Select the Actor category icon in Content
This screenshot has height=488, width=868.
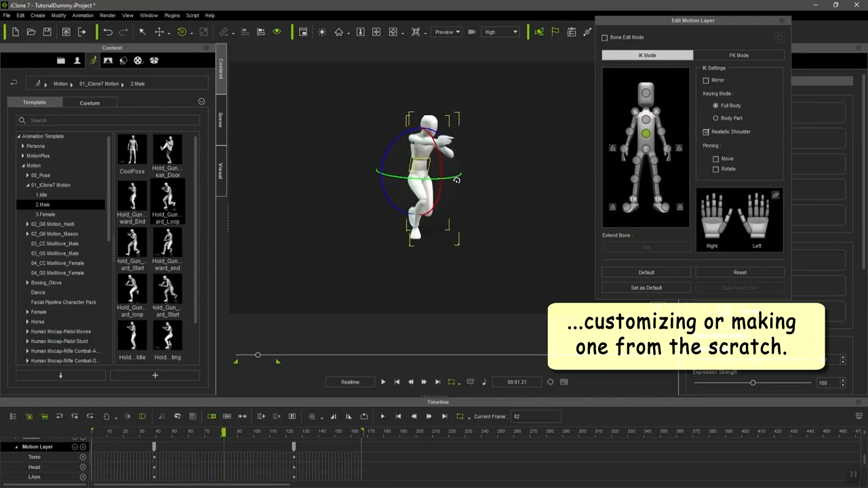pos(77,60)
